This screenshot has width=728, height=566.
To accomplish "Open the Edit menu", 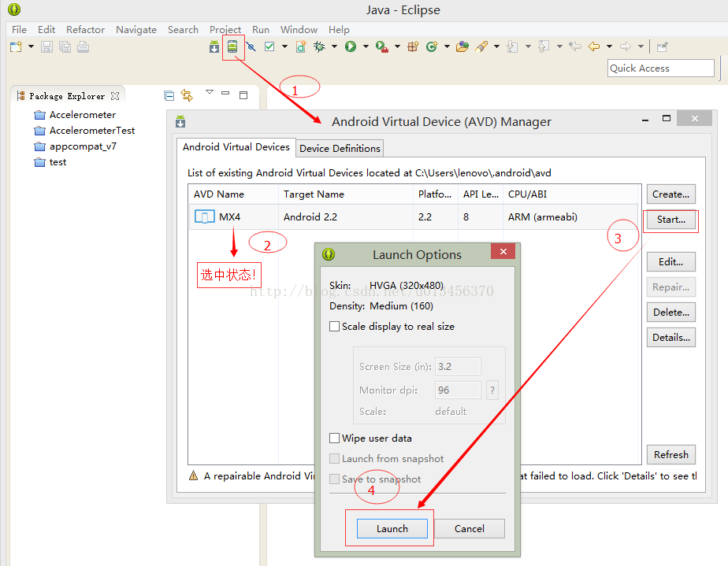I will click(x=46, y=30).
